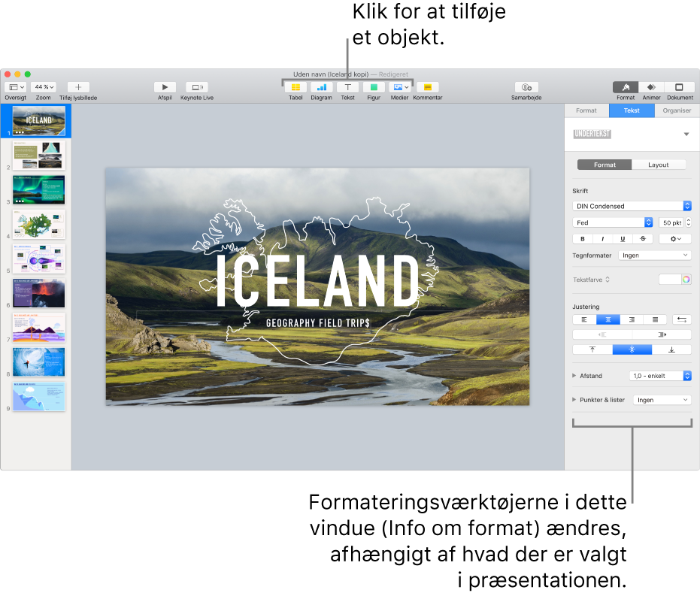
Task: Open Punkter & lister Ingen dropdown
Action: point(662,400)
